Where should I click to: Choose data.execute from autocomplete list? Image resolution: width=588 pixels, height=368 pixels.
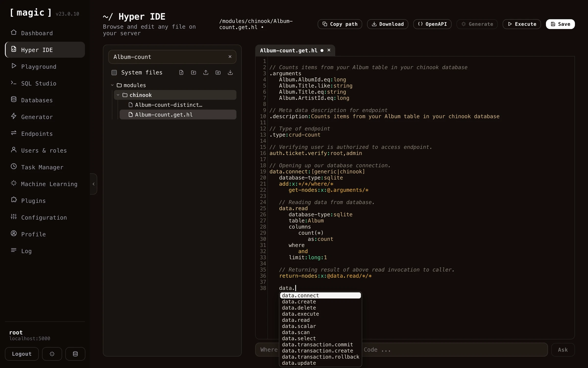coord(320,314)
